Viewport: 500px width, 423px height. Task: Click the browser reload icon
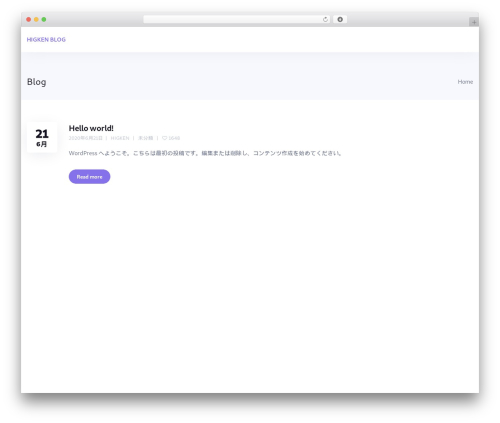[325, 19]
